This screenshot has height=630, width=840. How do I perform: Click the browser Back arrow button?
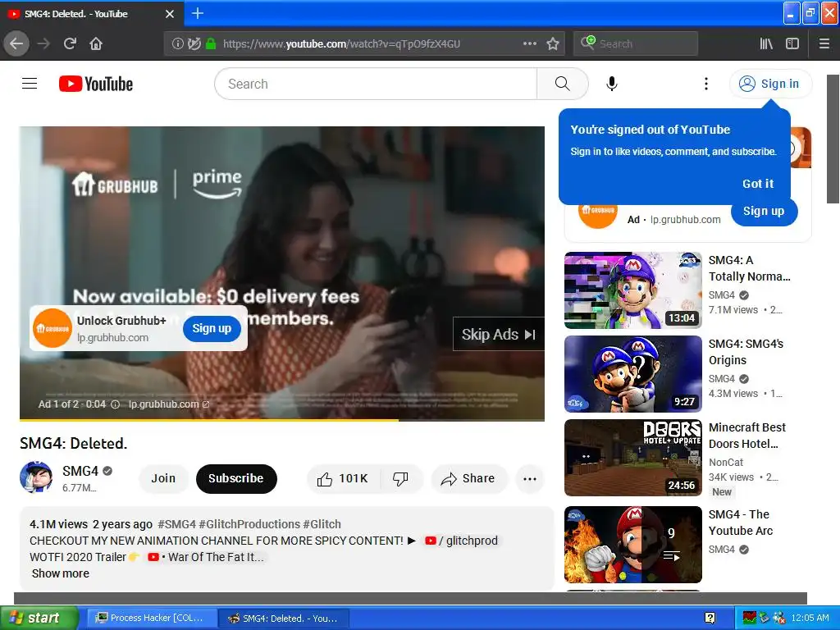16,43
